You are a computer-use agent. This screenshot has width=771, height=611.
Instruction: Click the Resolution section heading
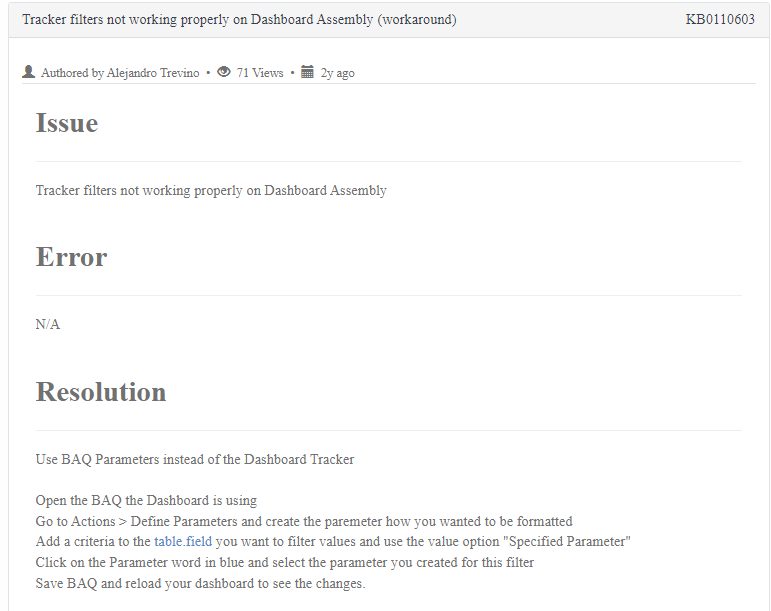pos(101,391)
